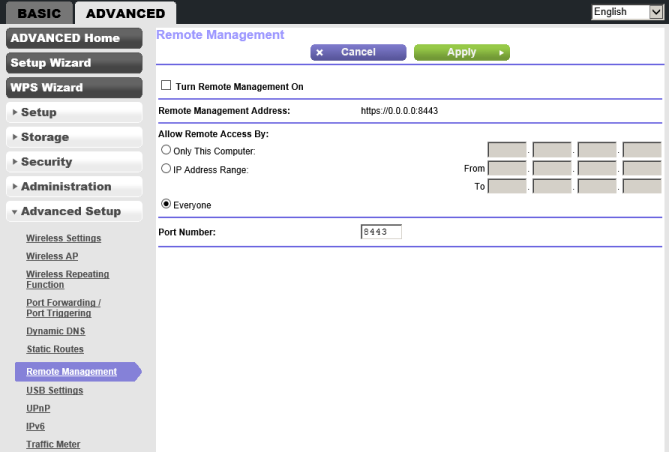Expand the Administration menu section
The height and width of the screenshot is (452, 669).
74,187
